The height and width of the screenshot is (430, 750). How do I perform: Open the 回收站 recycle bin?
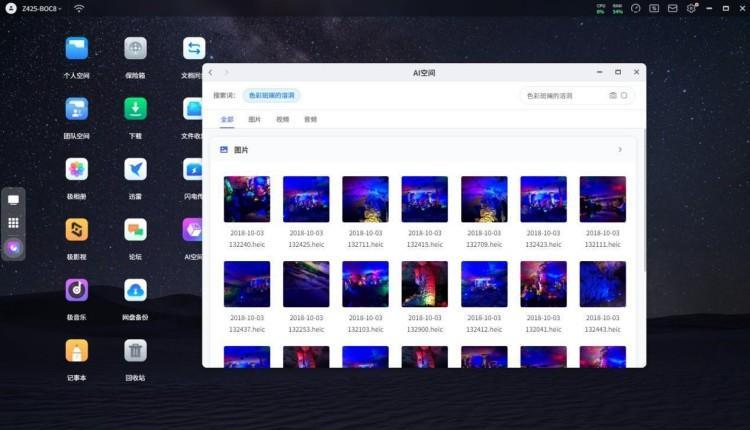tap(135, 350)
